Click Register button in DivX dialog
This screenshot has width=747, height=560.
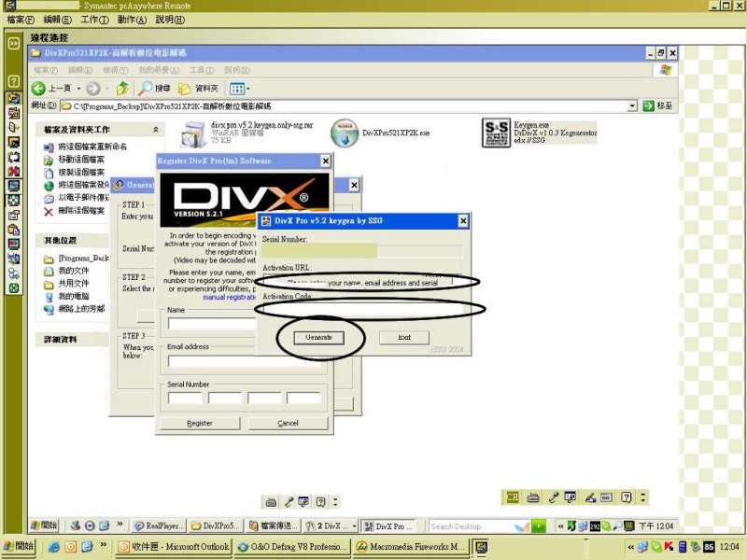pyautogui.click(x=200, y=423)
